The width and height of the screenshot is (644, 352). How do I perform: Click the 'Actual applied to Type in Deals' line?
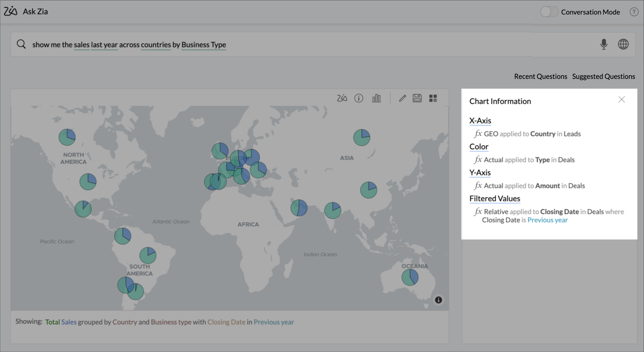[524, 160]
